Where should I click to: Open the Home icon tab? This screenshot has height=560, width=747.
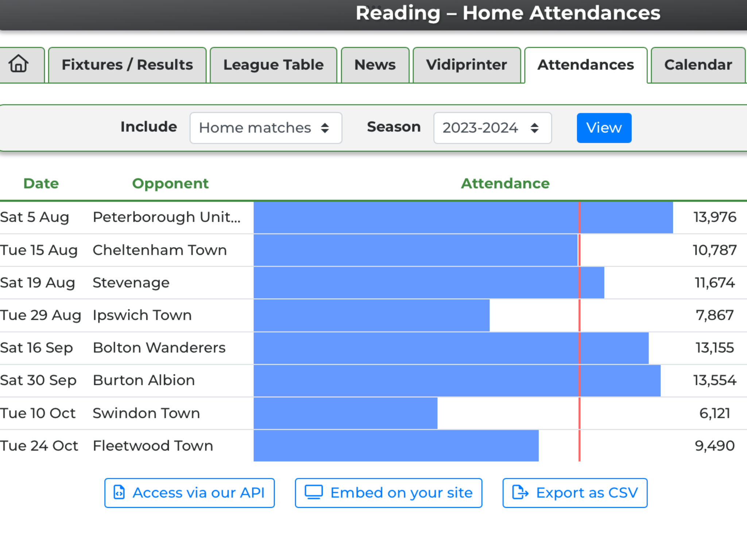pos(19,65)
